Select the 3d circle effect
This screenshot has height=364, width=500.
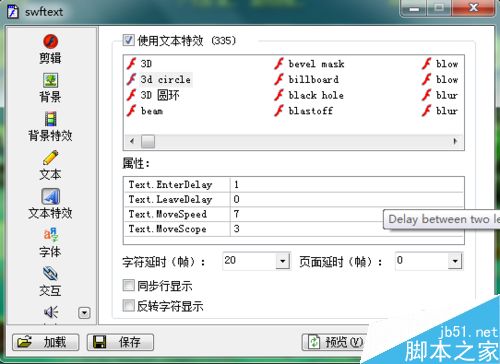pos(165,79)
